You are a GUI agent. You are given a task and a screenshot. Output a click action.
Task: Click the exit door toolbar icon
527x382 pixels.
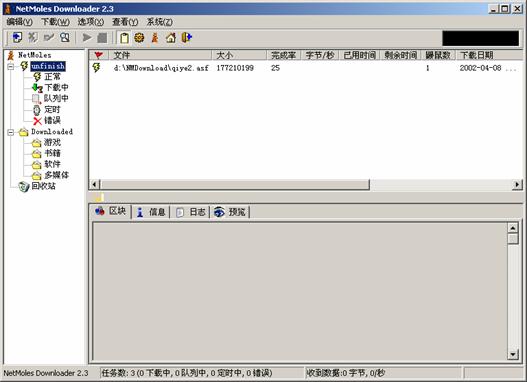pos(187,37)
